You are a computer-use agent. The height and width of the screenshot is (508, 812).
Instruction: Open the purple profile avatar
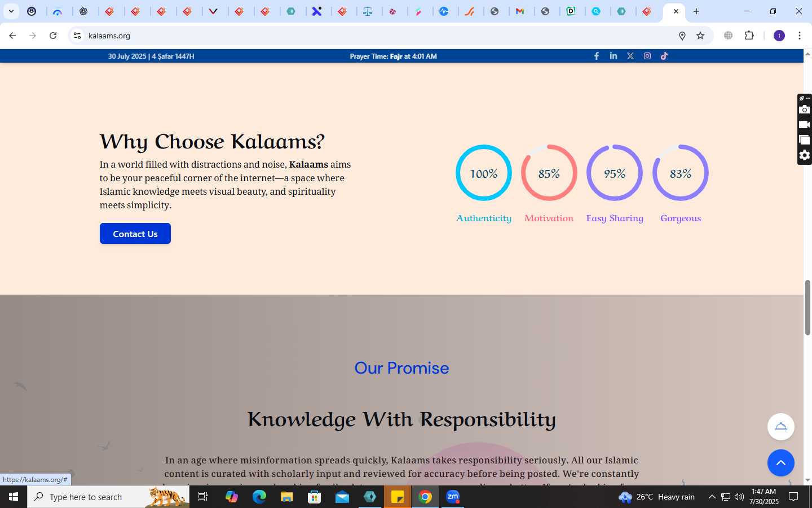pyautogui.click(x=779, y=36)
